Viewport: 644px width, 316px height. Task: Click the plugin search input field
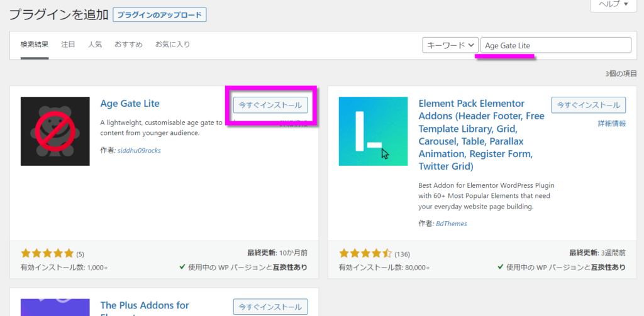pos(556,45)
